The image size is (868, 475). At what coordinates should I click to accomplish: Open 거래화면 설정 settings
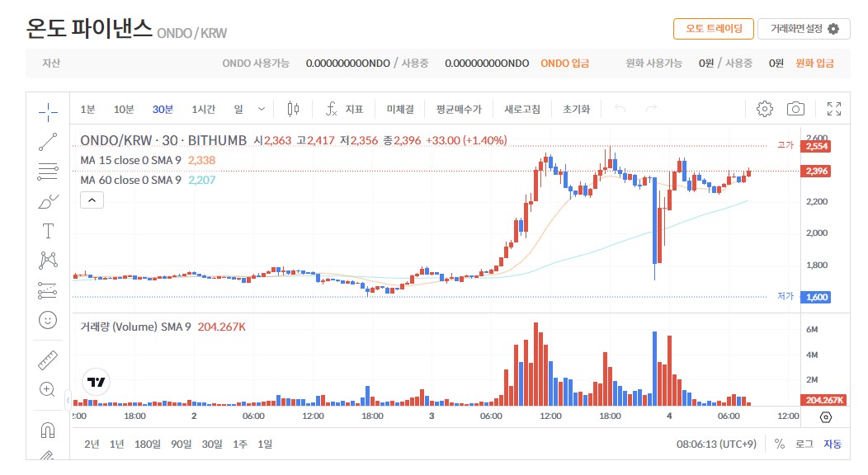[804, 29]
